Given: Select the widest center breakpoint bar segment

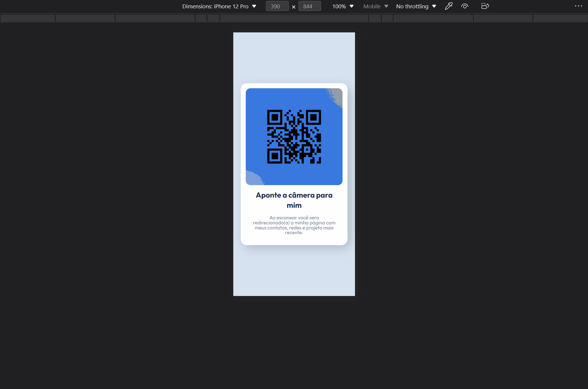Looking at the screenshot, I should [x=294, y=18].
